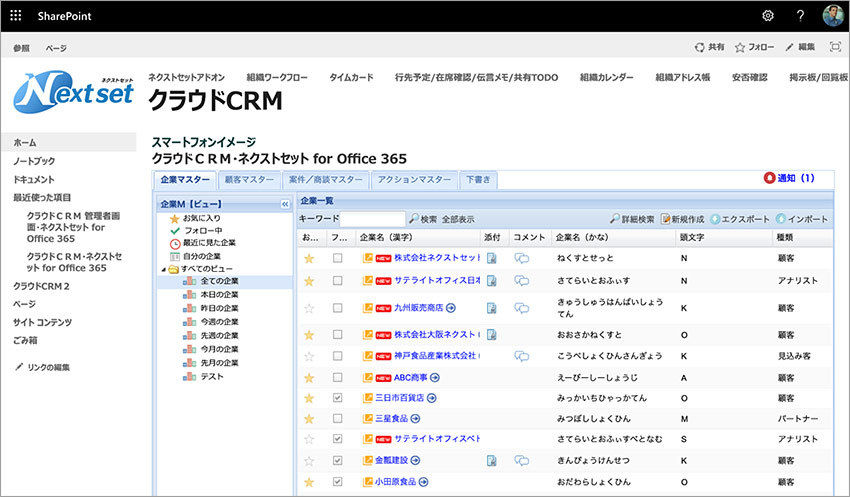
Task: Open 組織ワークフロー in top navigation
Action: 277,78
